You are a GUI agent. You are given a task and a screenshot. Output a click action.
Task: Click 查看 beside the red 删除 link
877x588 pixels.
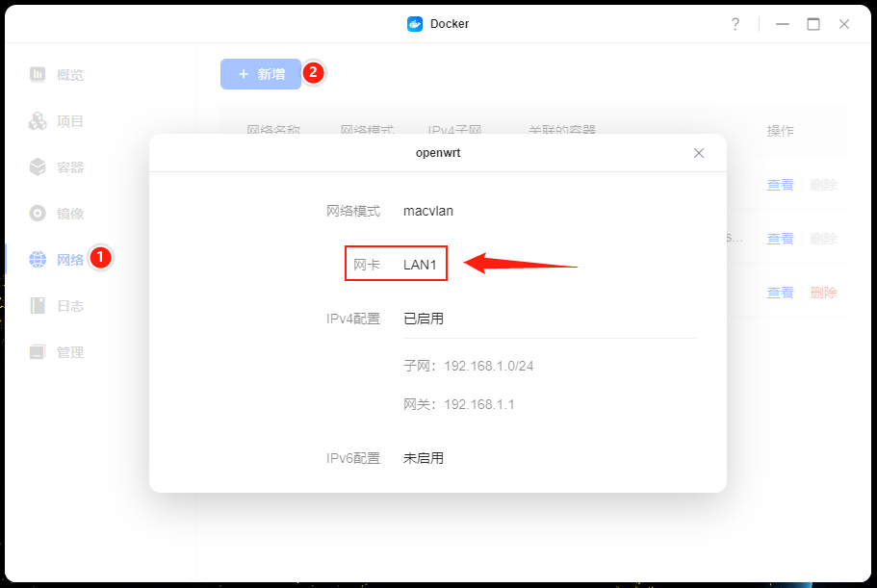[780, 293]
